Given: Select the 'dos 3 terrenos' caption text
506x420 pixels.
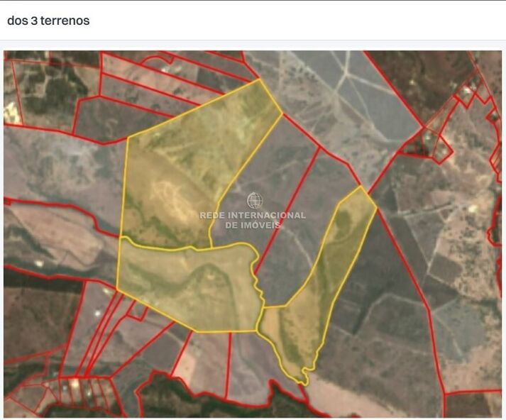Looking at the screenshot, I should (x=48, y=21).
